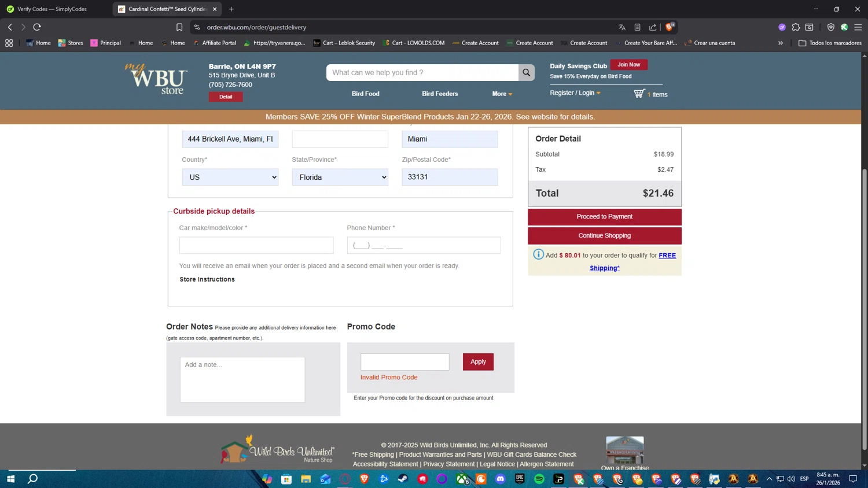Focus the Phone Number field
868x488 pixels.
click(424, 245)
